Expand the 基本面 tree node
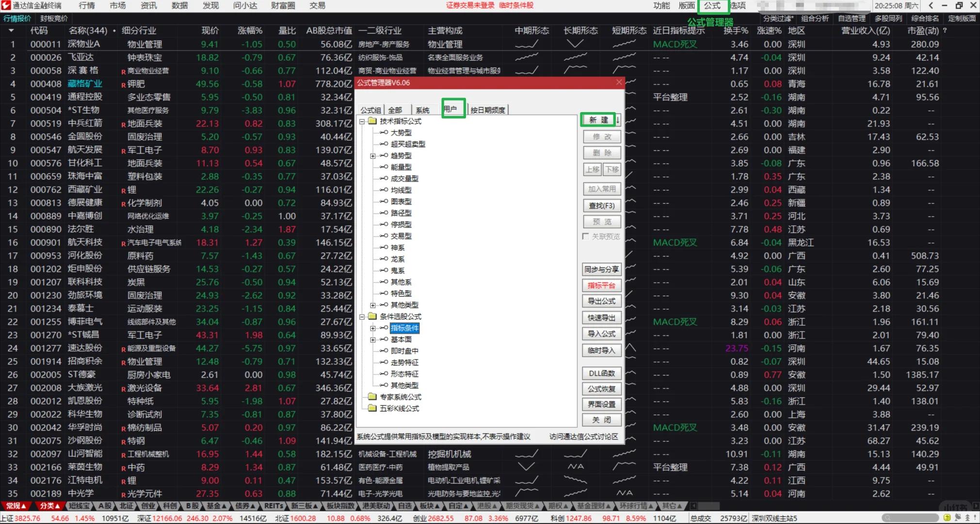Viewport: 980px width, 524px height. (373, 340)
